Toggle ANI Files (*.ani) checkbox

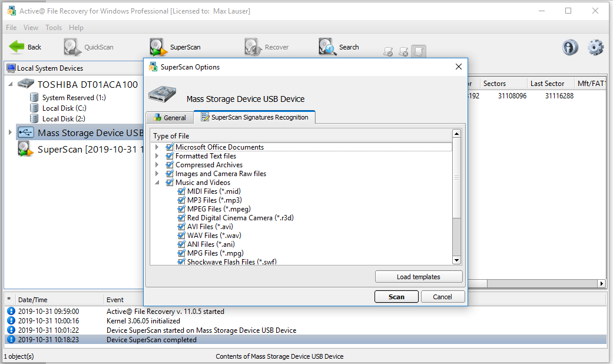[181, 244]
